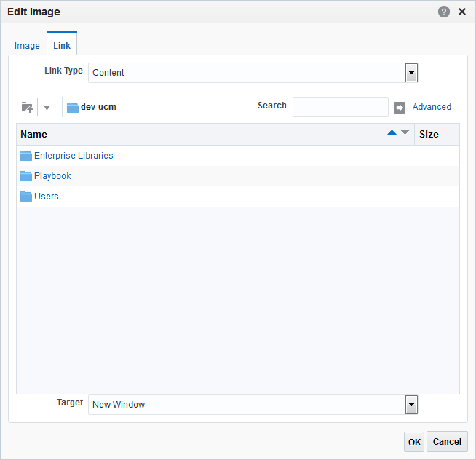The width and height of the screenshot is (476, 460).
Task: Sort Name column descending
Action: click(405, 132)
